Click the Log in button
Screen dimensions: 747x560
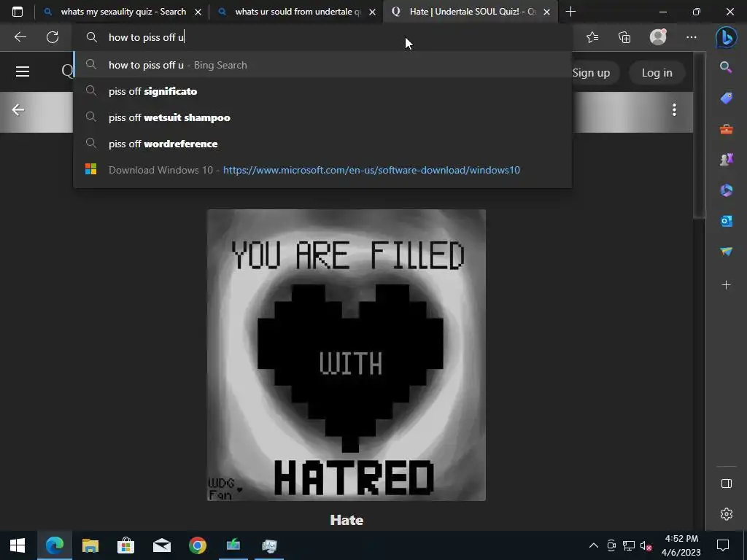pyautogui.click(x=657, y=73)
